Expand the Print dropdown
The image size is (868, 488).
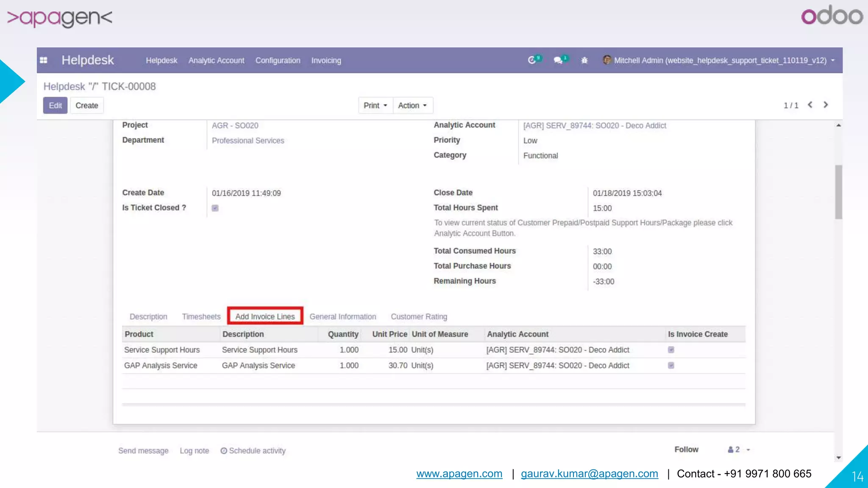tap(375, 105)
